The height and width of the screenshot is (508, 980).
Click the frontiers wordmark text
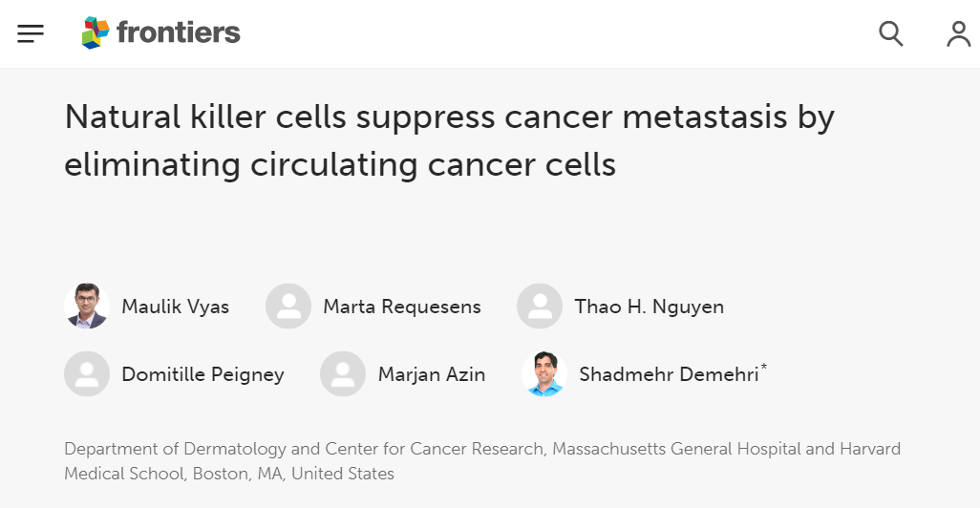[x=179, y=33]
